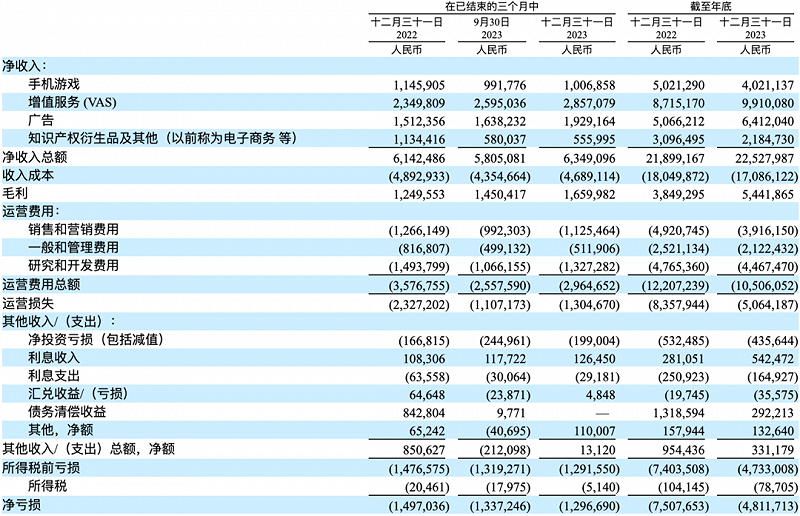Viewport: 800px width, 516px height.
Task: Click the 在已结束的三个月中 header
Action: coord(491,7)
